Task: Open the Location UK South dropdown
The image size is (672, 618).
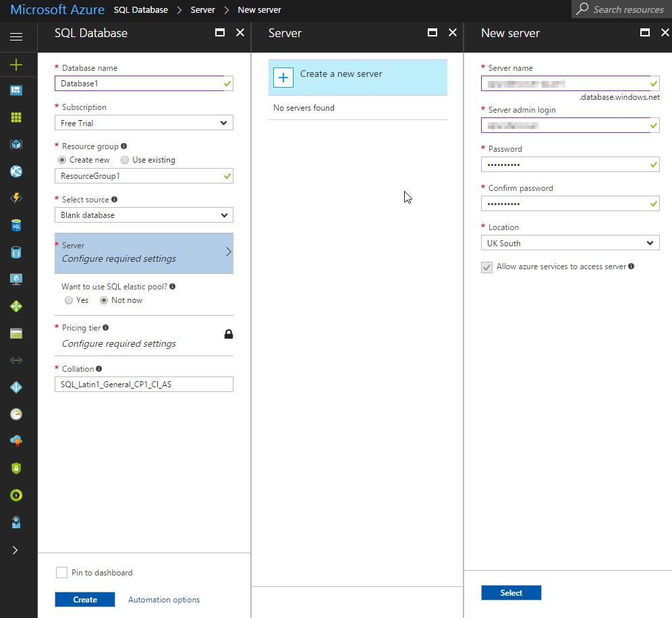Action: (x=570, y=243)
